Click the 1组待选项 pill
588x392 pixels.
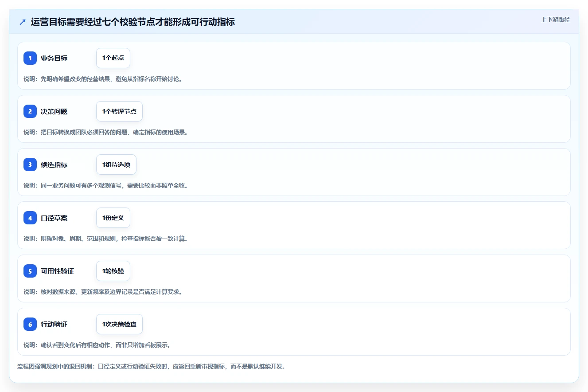coord(116,165)
